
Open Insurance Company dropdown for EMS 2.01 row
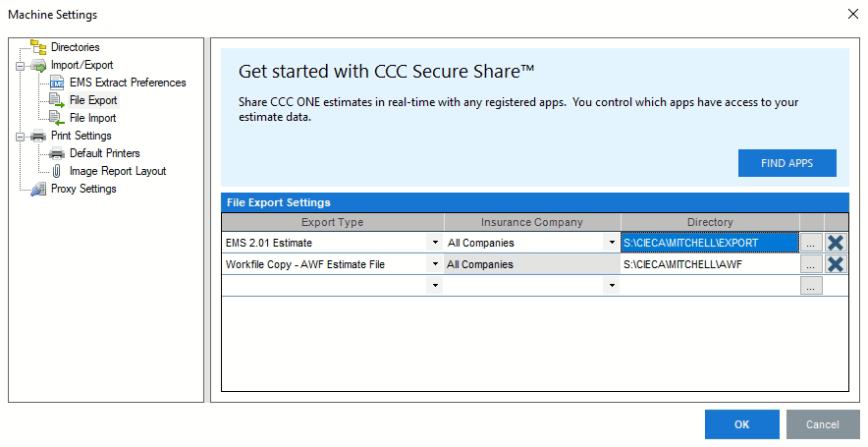(x=612, y=243)
